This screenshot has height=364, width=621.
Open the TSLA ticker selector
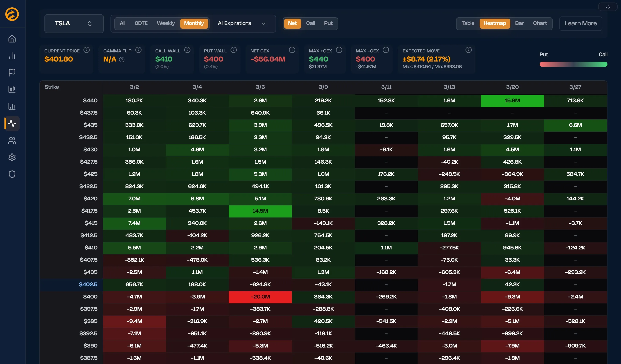pyautogui.click(x=74, y=23)
